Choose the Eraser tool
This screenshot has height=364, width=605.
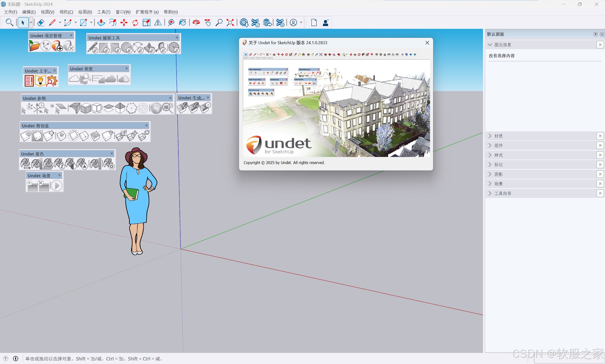coord(40,22)
